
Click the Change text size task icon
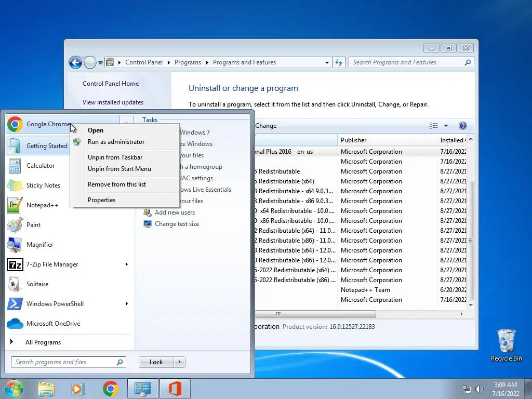pos(147,224)
